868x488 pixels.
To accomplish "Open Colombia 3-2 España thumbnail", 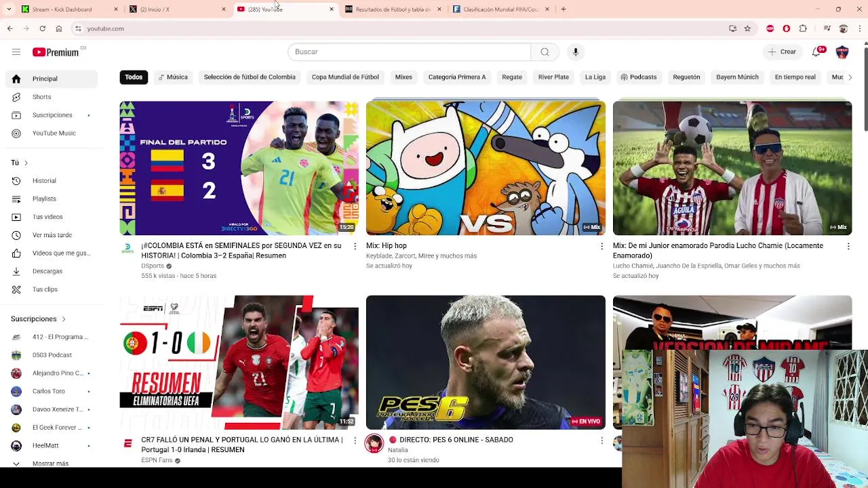I will coord(239,168).
